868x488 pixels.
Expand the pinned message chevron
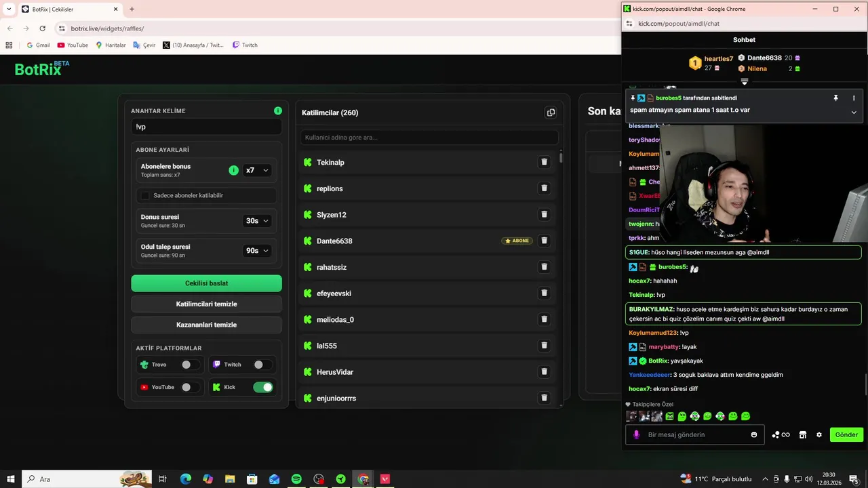[x=854, y=112]
